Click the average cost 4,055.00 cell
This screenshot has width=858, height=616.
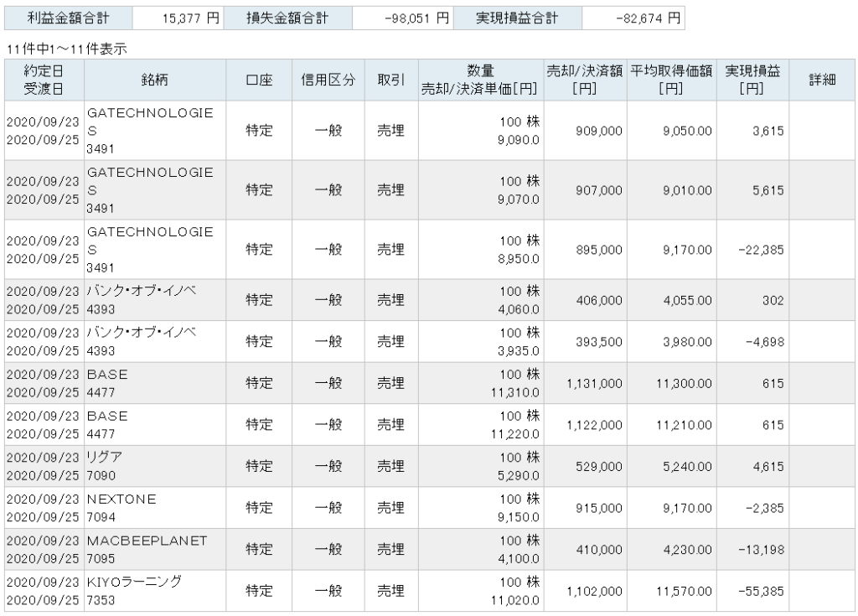[x=671, y=300]
